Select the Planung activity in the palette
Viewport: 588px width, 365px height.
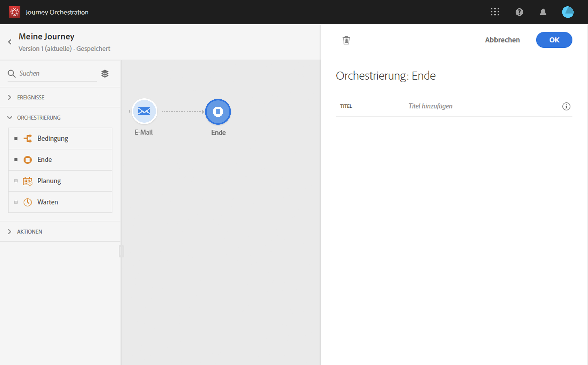(49, 181)
